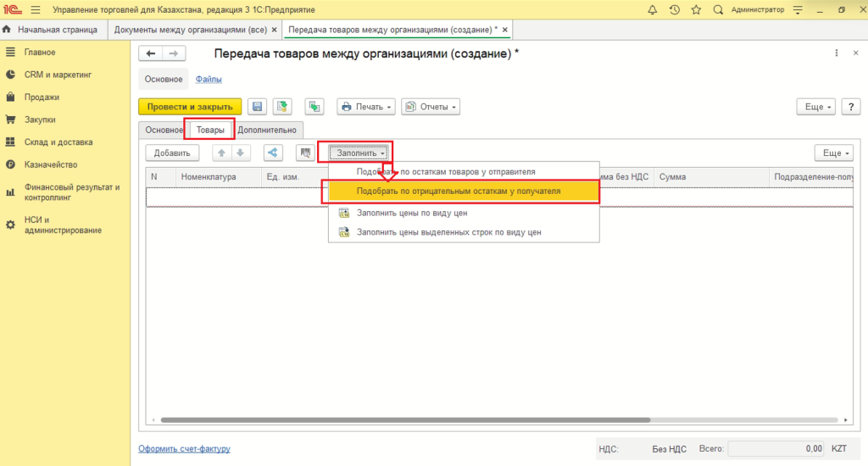Screen dimensions: 868x466
Task: Open the top command bar Еще menu
Action: 816,106
